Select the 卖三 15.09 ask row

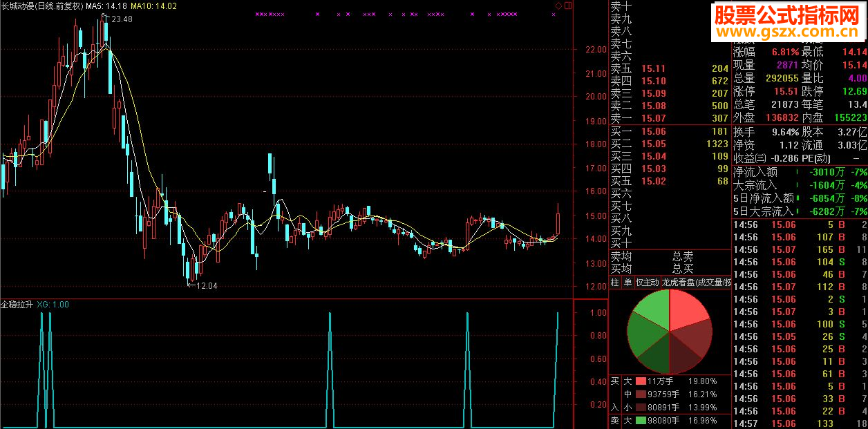pyautogui.click(x=670, y=93)
